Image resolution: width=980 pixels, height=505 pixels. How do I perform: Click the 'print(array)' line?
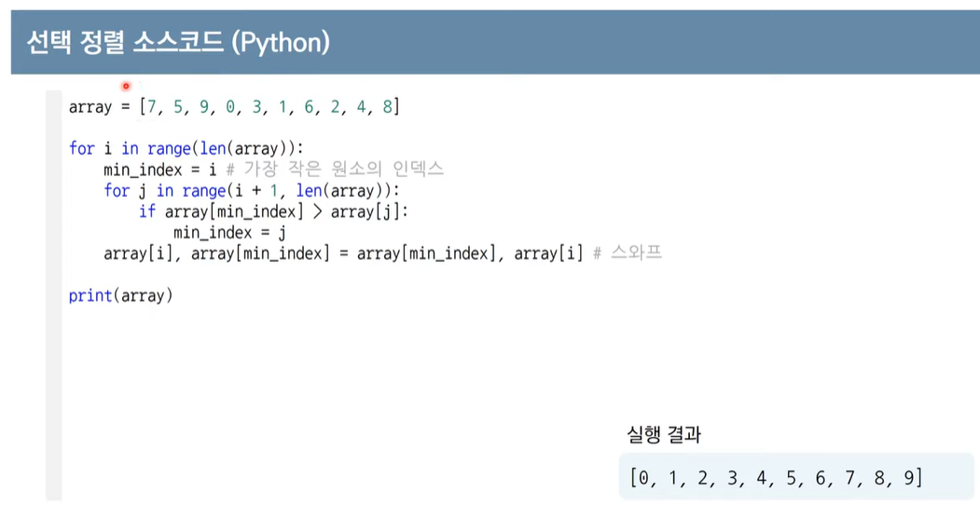pos(120,295)
